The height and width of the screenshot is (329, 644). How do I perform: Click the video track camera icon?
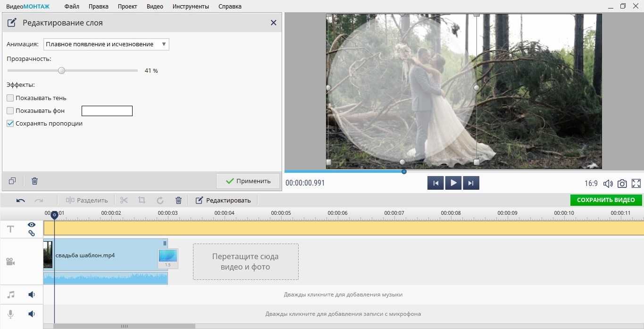[x=10, y=262]
